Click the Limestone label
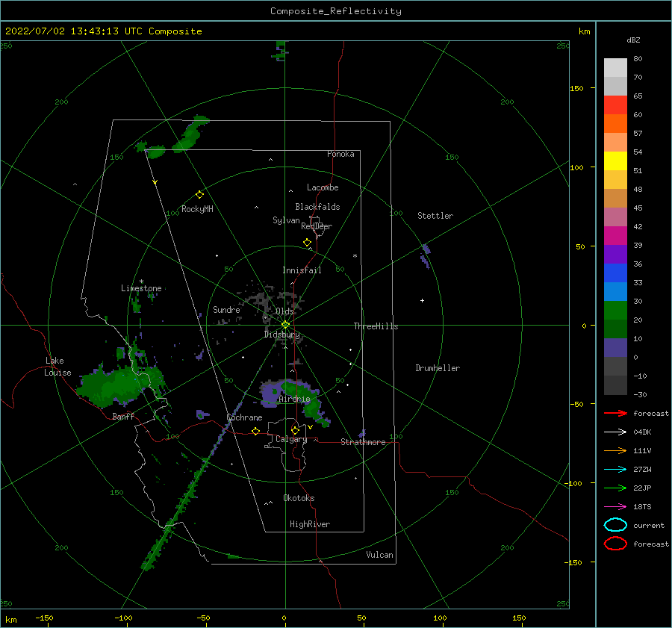This screenshot has width=672, height=628. click(x=141, y=288)
